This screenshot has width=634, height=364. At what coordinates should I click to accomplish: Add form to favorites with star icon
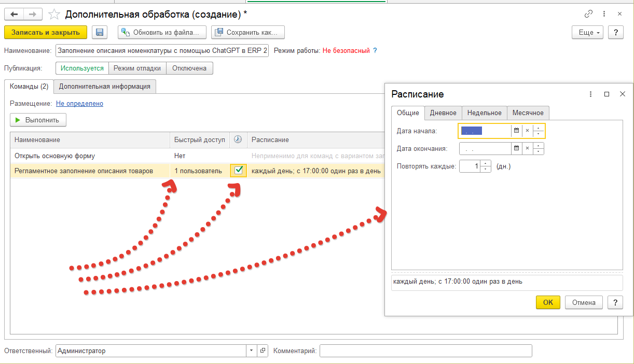point(54,14)
